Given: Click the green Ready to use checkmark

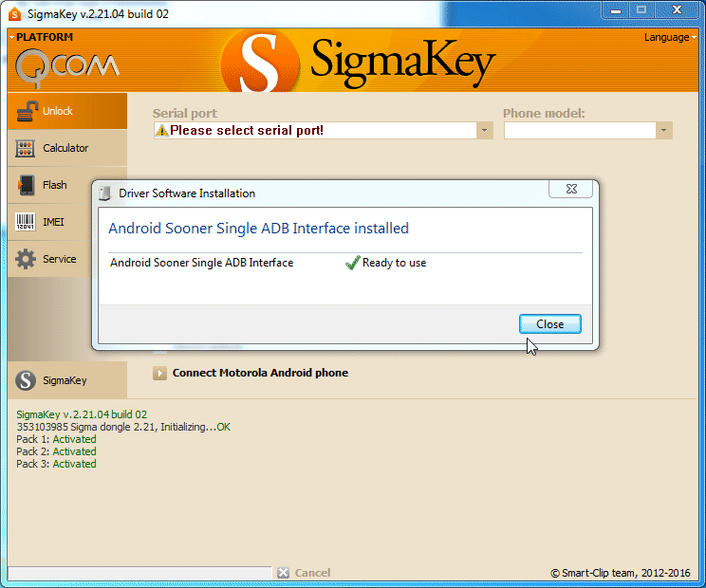Looking at the screenshot, I should tap(353, 263).
